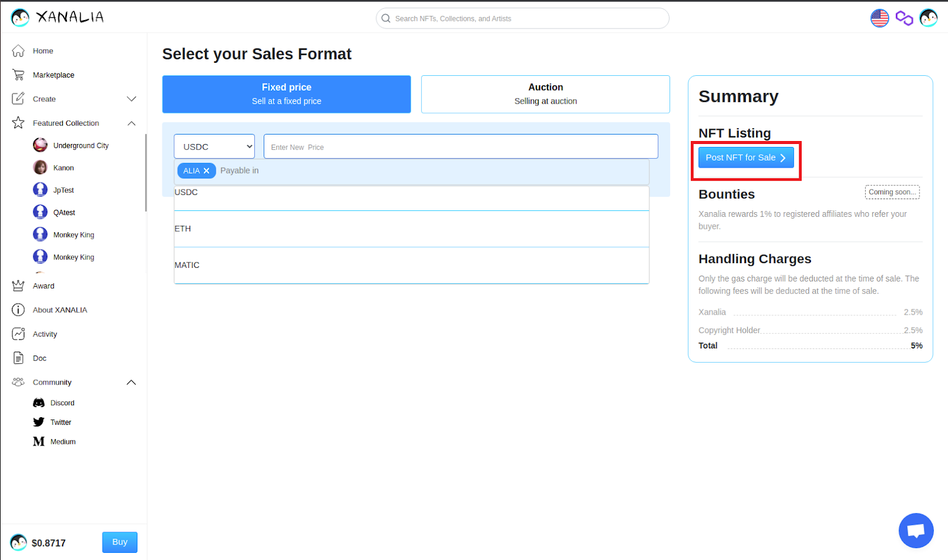Viewport: 948px width, 560px height.
Task: Open About XANALIA page
Action: click(x=60, y=310)
